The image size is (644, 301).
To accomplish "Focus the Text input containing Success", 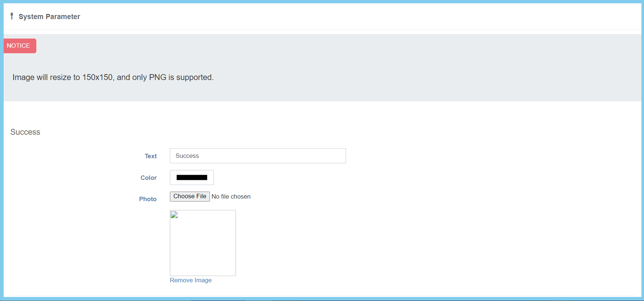I will pyautogui.click(x=258, y=156).
